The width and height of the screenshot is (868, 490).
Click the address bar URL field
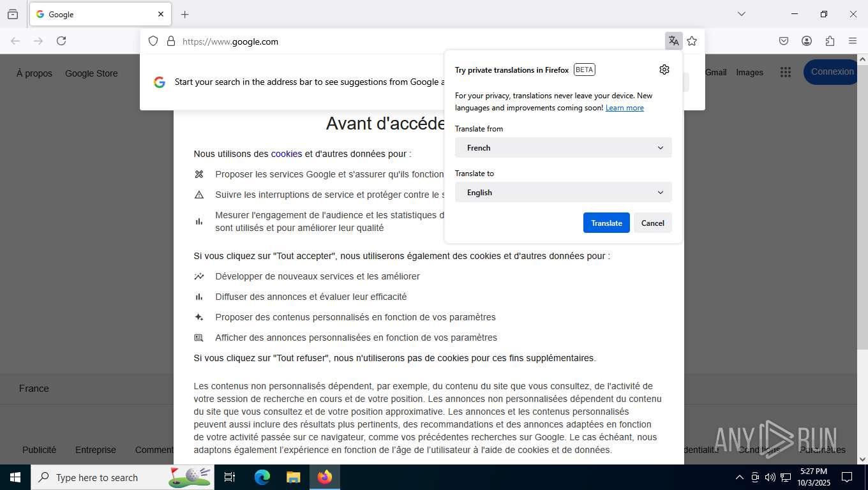(421, 41)
